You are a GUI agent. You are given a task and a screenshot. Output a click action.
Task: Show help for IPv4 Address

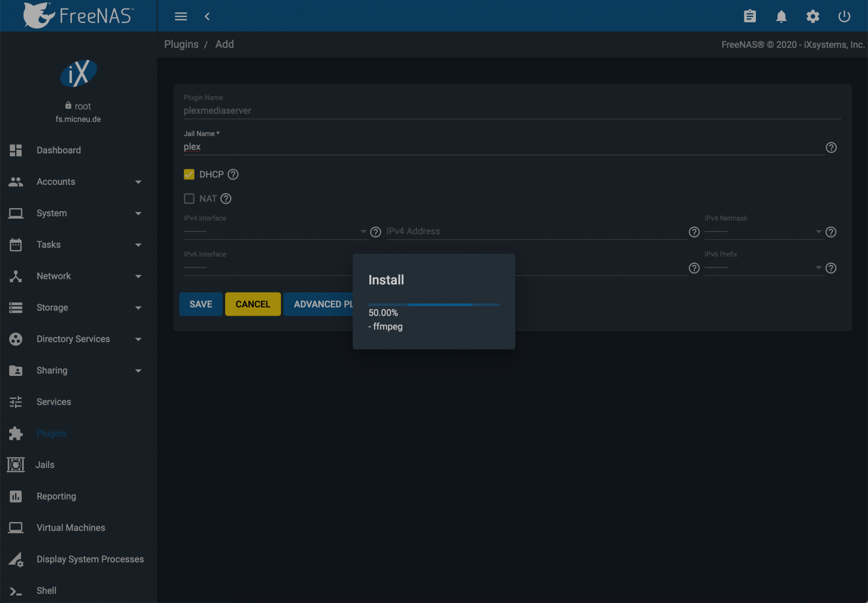(x=694, y=232)
